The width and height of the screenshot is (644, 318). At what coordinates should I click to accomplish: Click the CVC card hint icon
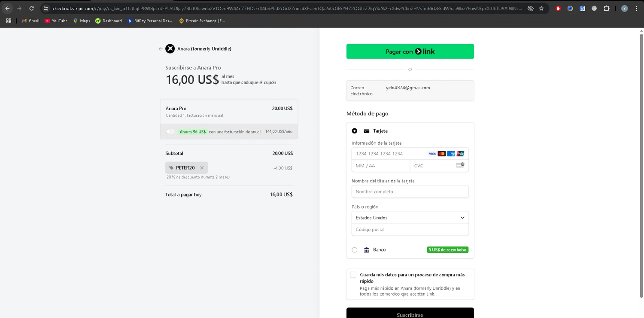(460, 165)
